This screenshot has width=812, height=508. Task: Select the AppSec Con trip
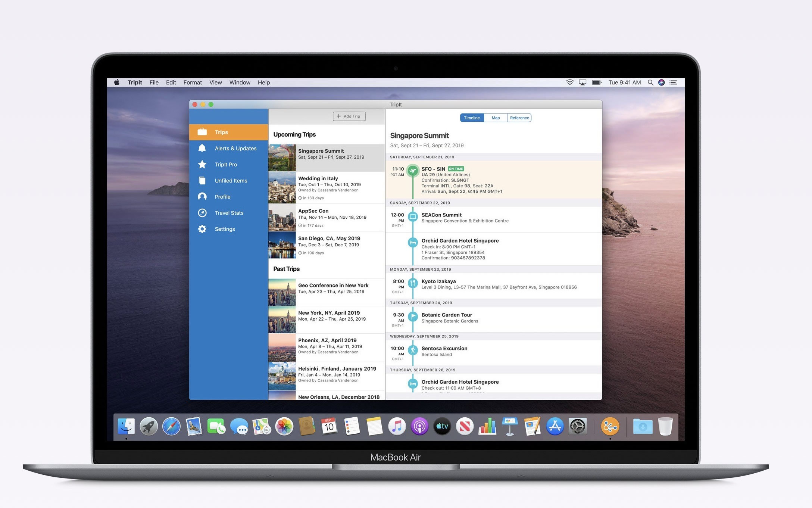pyautogui.click(x=327, y=218)
